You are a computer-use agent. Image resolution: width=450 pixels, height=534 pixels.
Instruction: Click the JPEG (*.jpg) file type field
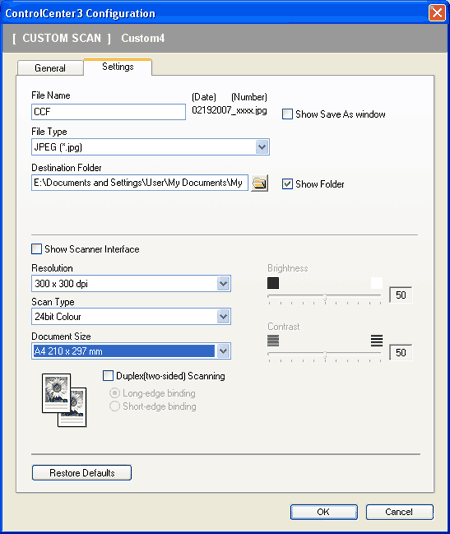click(150, 147)
